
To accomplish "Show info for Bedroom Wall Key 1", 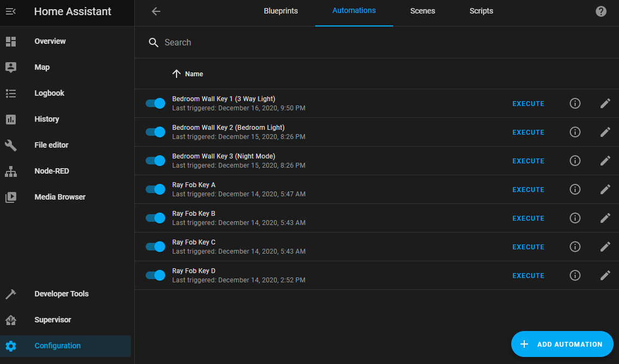I will [575, 103].
